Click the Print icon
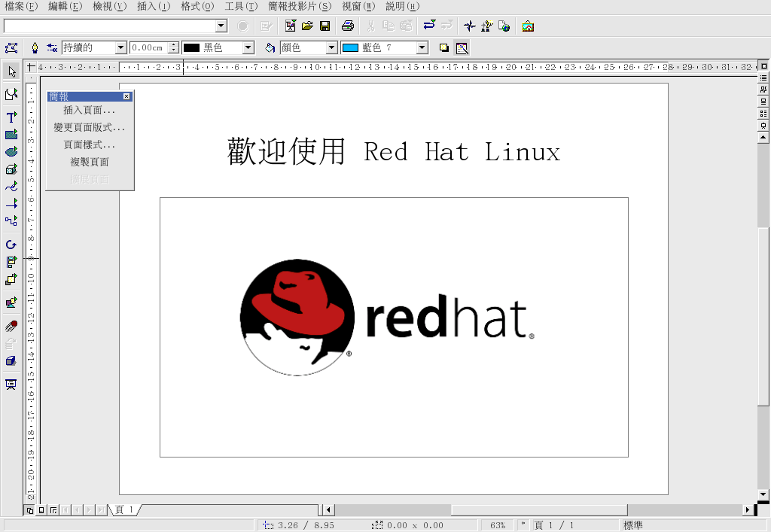The image size is (771, 532). coord(348,26)
